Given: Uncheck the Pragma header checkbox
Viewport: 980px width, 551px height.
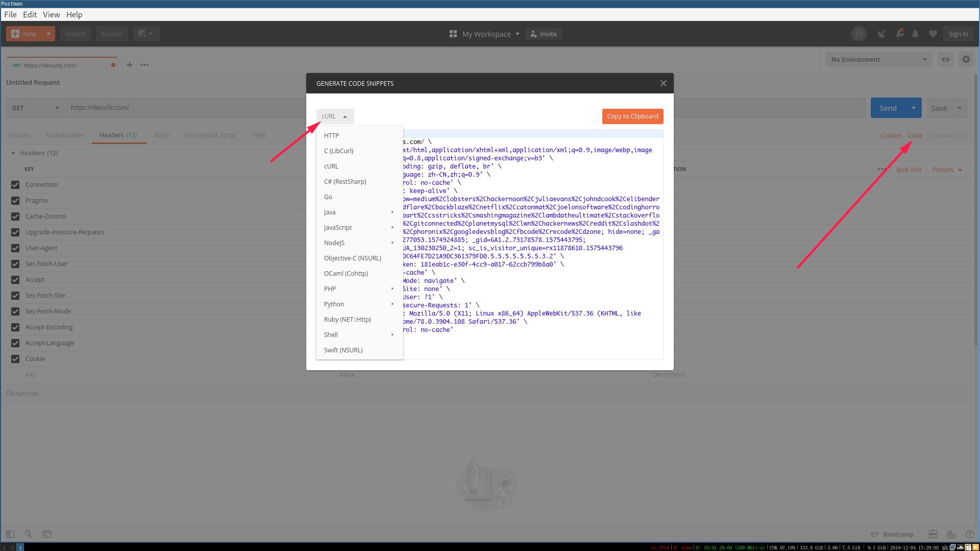Looking at the screenshot, I should click(15, 201).
